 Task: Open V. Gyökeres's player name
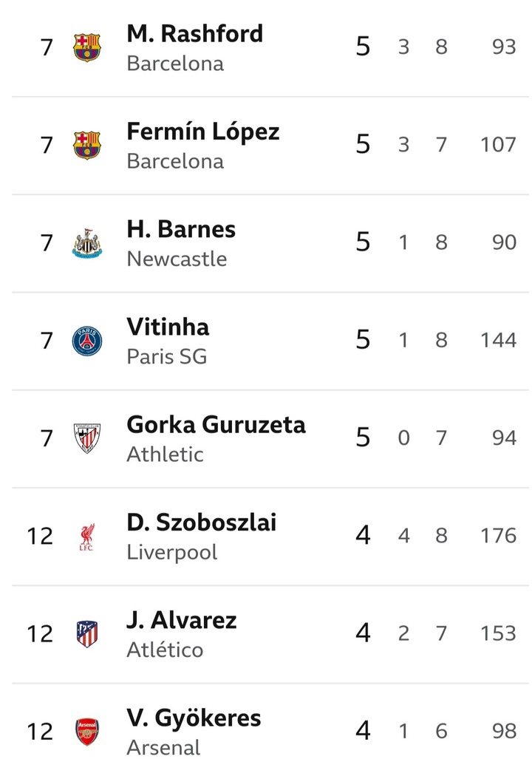[x=194, y=718]
